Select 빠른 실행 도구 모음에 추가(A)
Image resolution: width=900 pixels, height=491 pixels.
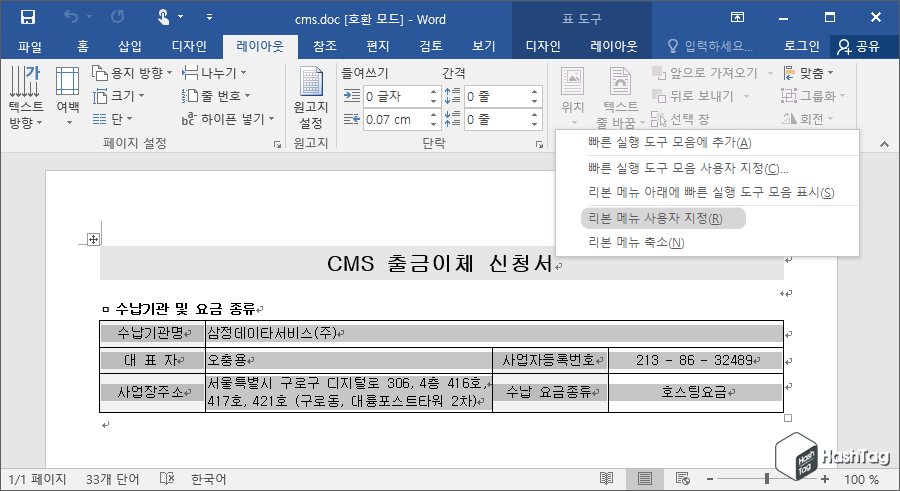(707, 142)
